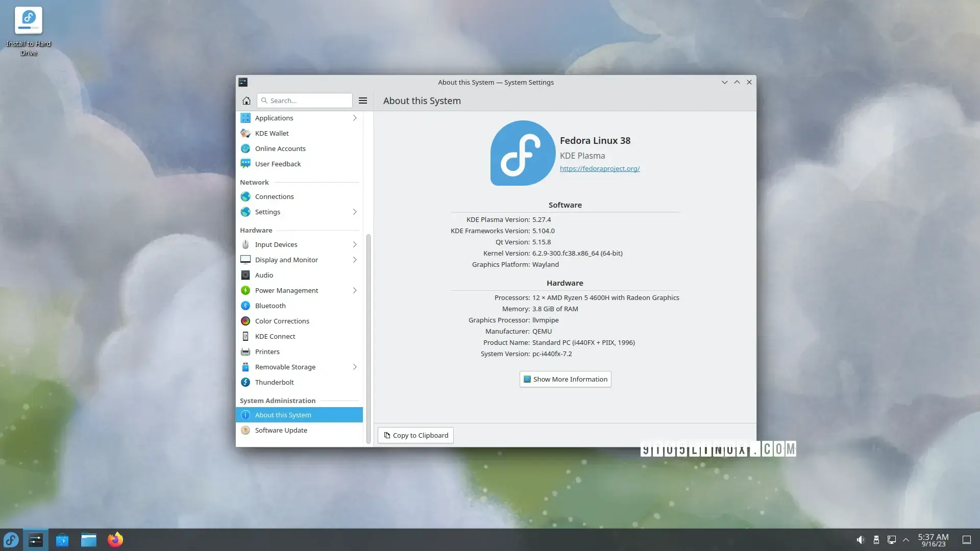
Task: Select the Color Corrections icon
Action: point(245,320)
